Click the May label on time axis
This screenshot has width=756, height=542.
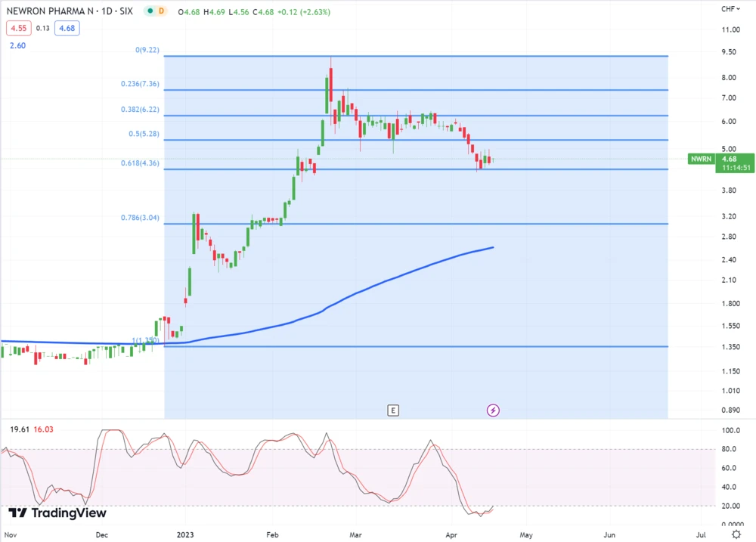pos(526,534)
